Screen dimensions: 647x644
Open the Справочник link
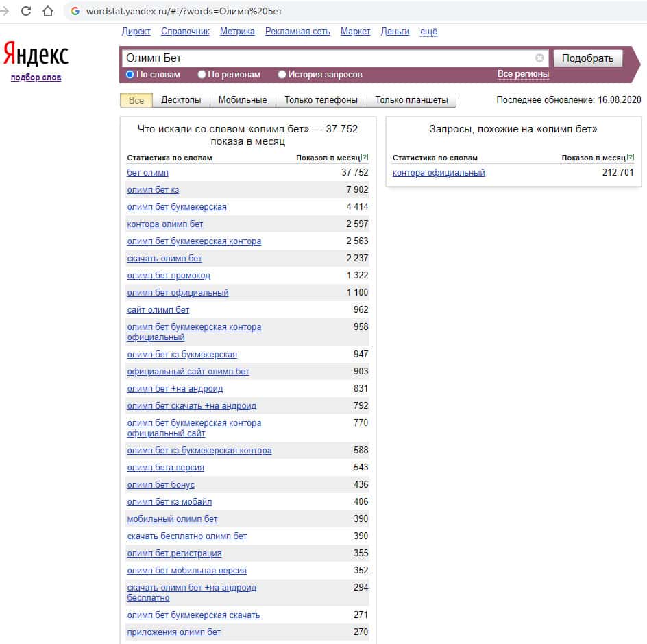[185, 32]
